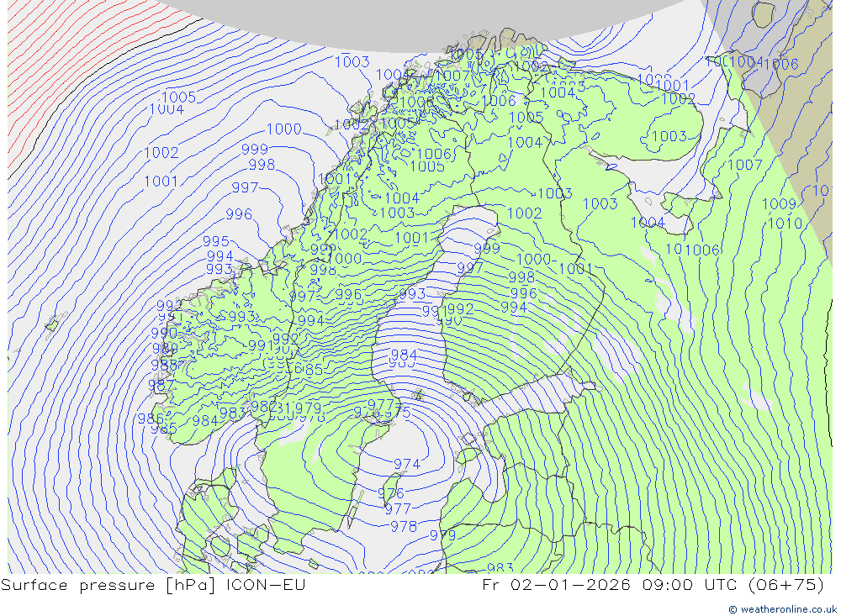Click the 1005 label in the northwest sea
Viewport: 841px width, 616px height.
click(179, 97)
